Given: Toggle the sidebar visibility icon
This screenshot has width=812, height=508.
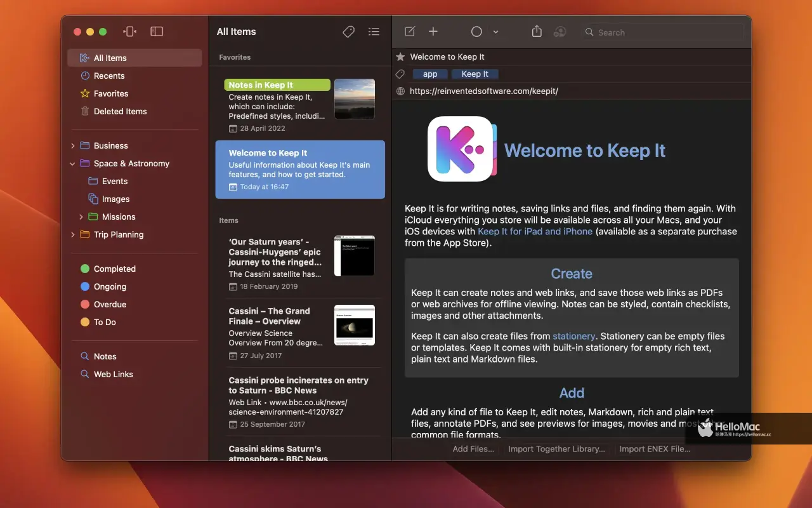Looking at the screenshot, I should [157, 32].
